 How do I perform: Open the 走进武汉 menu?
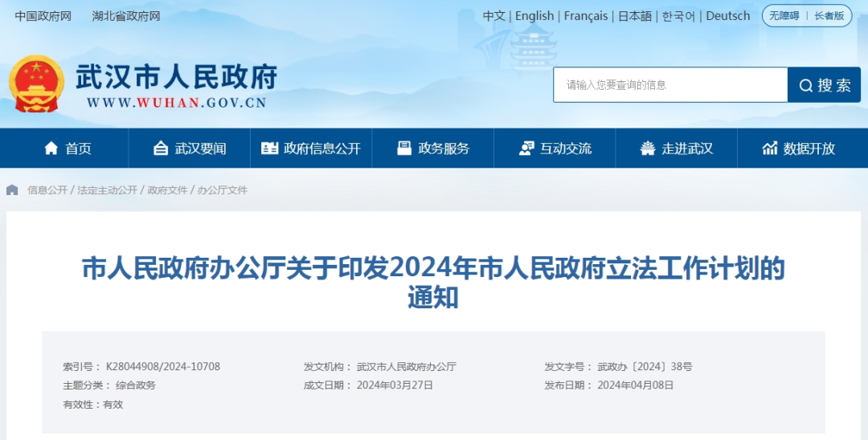[687, 149]
